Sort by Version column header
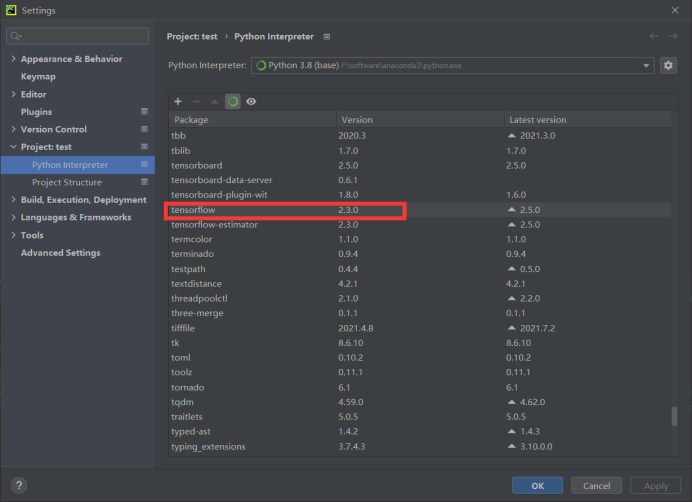692x502 pixels. click(420, 120)
